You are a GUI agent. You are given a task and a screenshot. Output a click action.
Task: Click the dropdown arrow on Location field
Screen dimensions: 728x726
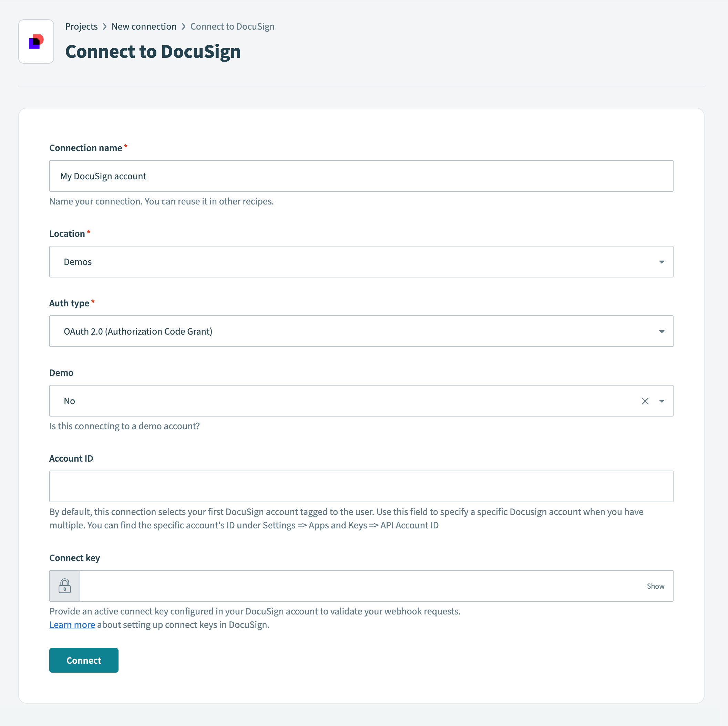[662, 261]
